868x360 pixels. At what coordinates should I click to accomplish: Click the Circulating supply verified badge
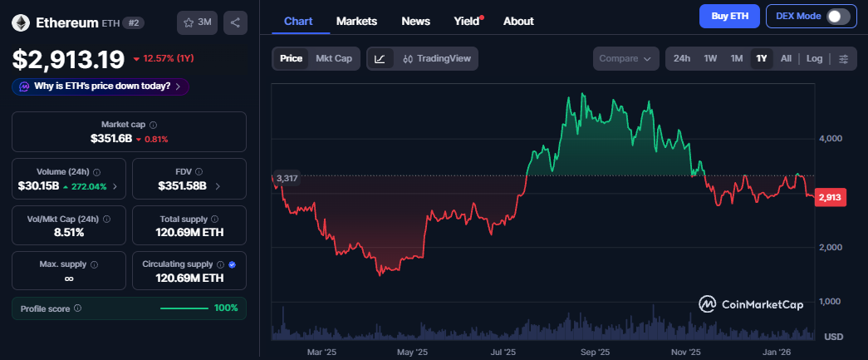232,264
